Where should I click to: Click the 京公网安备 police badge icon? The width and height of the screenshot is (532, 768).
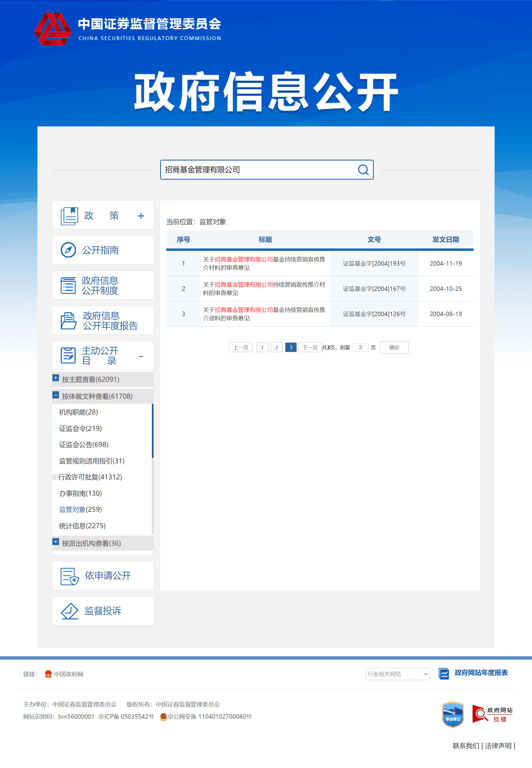163,717
